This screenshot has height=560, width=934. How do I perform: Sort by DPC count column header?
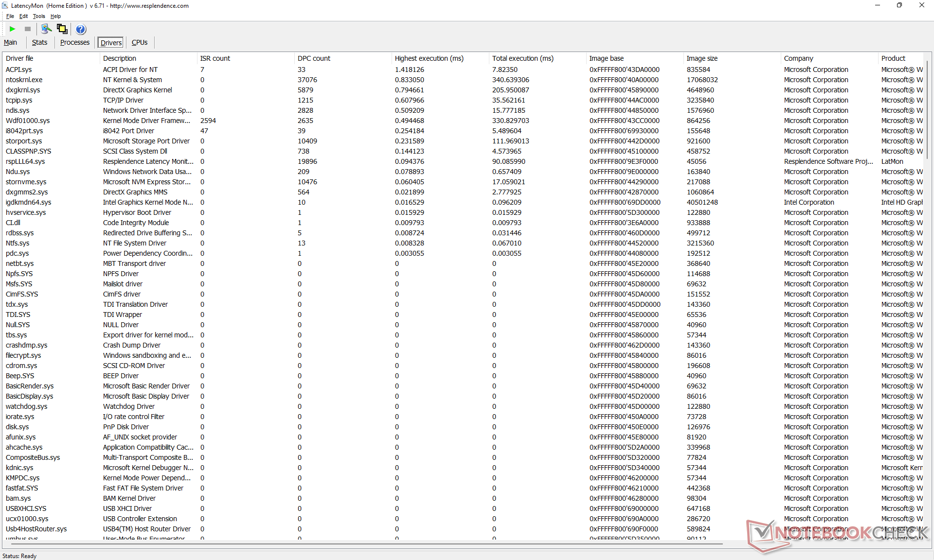(x=314, y=58)
